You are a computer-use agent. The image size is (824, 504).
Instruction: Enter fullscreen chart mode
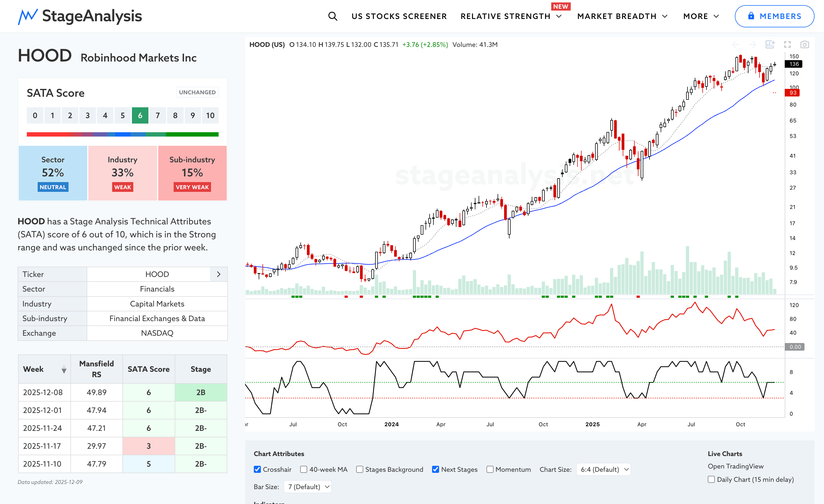pyautogui.click(x=787, y=44)
